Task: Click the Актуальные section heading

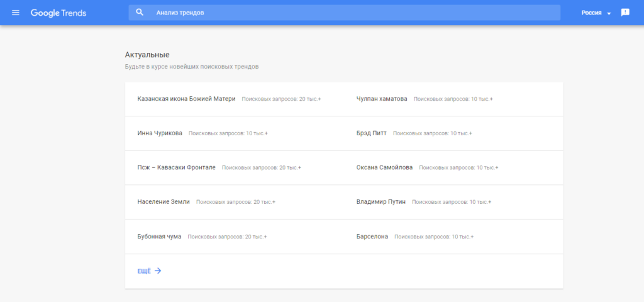Action: click(147, 55)
